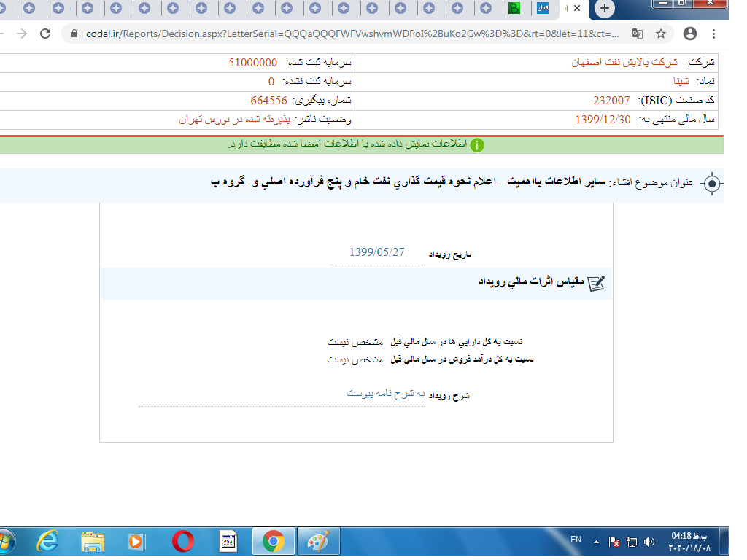Click publisher status پذیرفته شده در بورس تهران
This screenshot has width=747, height=560.
click(x=234, y=120)
